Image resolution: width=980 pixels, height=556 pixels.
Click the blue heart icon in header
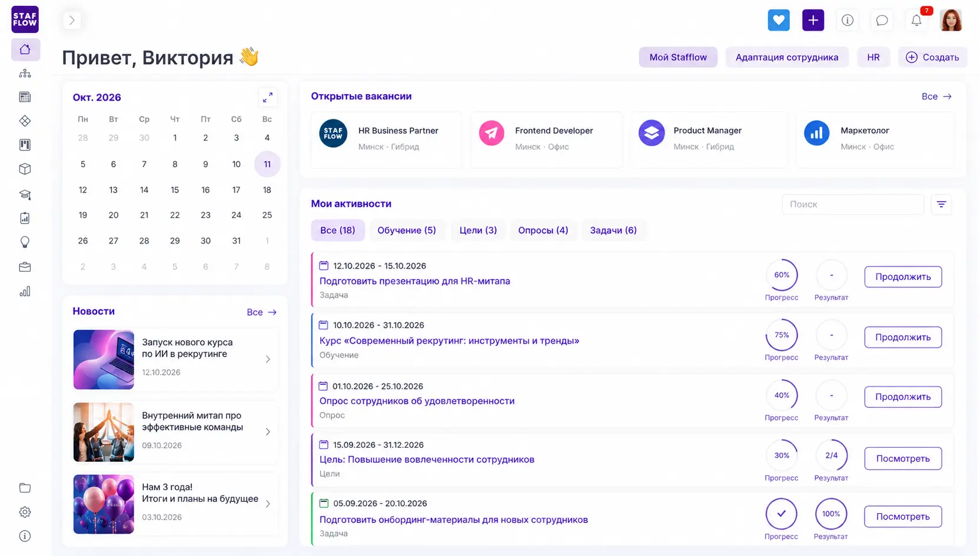click(778, 20)
